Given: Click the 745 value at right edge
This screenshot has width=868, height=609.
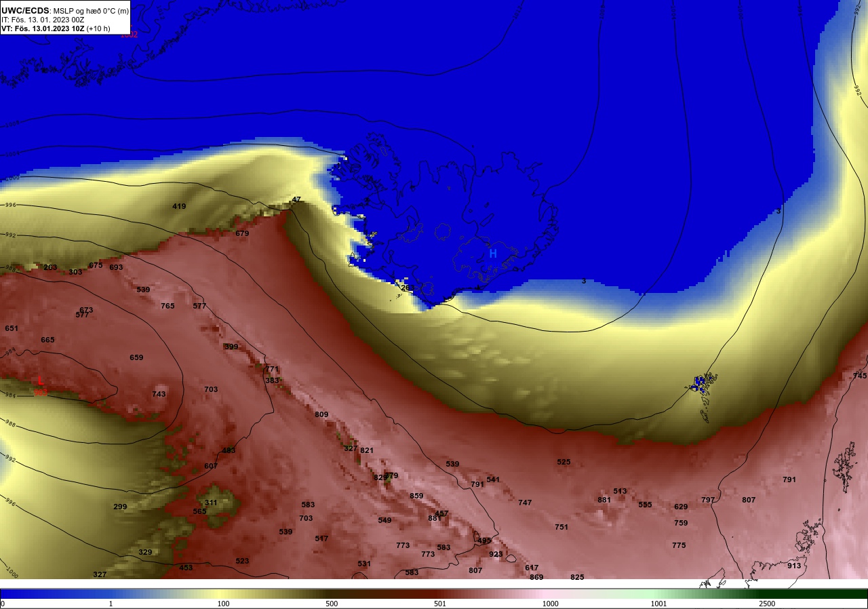Looking at the screenshot, I should coord(860,376).
